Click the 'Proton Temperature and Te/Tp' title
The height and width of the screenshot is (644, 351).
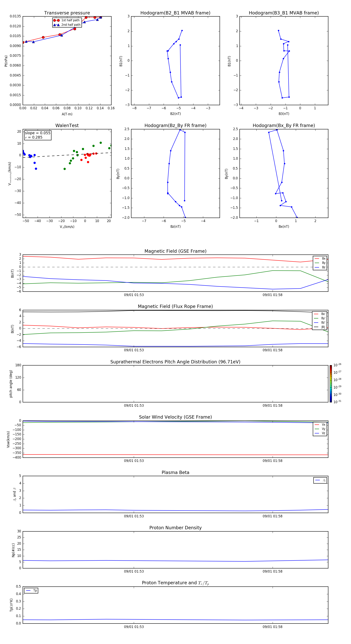click(x=175, y=583)
